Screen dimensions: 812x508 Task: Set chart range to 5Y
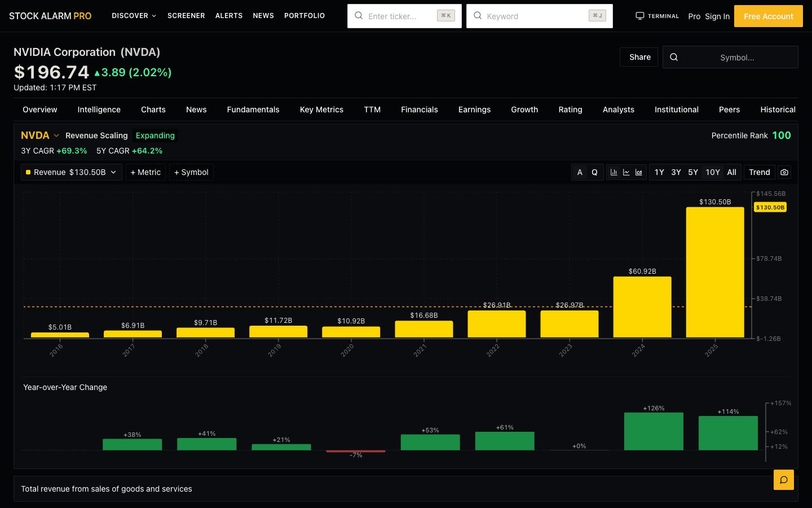click(x=693, y=172)
